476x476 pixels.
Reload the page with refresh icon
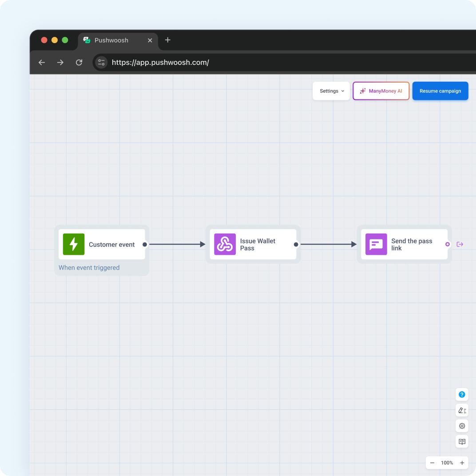[79, 62]
